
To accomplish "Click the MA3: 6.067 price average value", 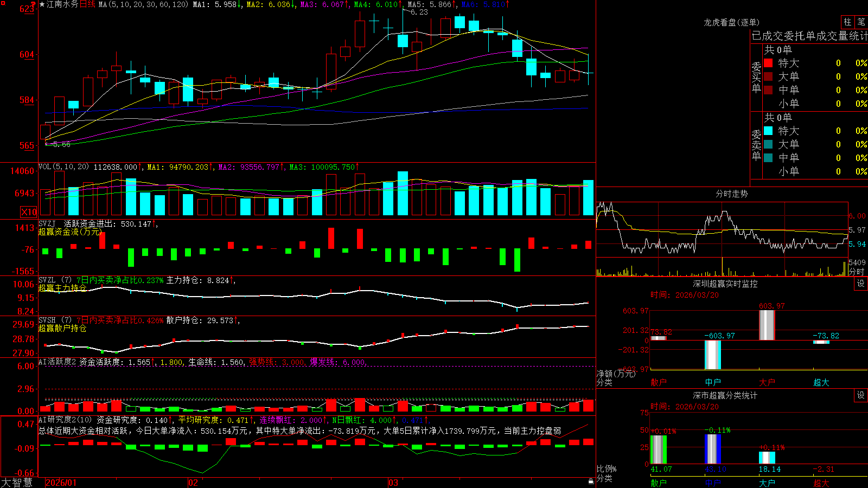I will (x=324, y=4).
